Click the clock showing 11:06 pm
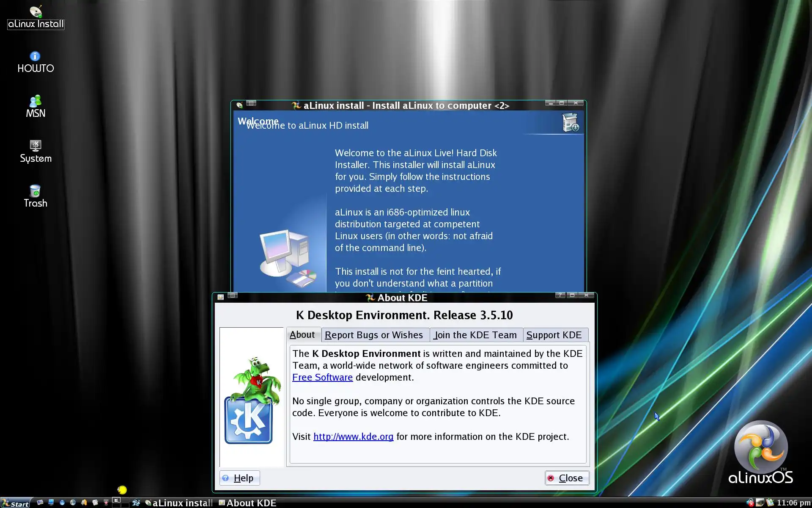812x508 pixels. 793,502
